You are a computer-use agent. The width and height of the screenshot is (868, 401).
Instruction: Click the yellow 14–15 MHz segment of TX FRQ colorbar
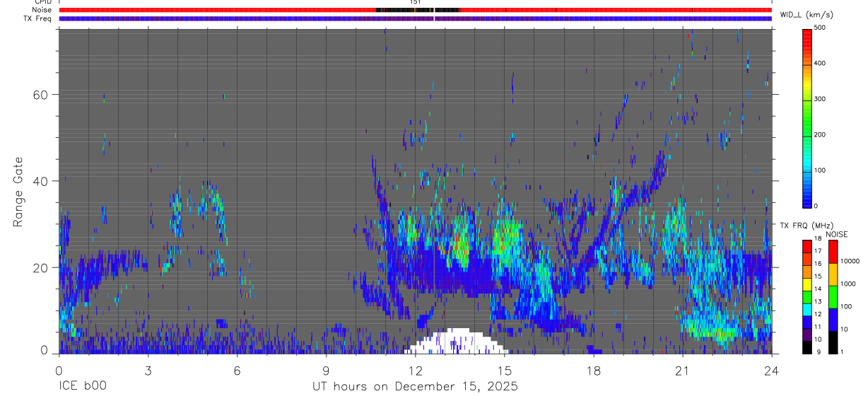[x=807, y=283]
